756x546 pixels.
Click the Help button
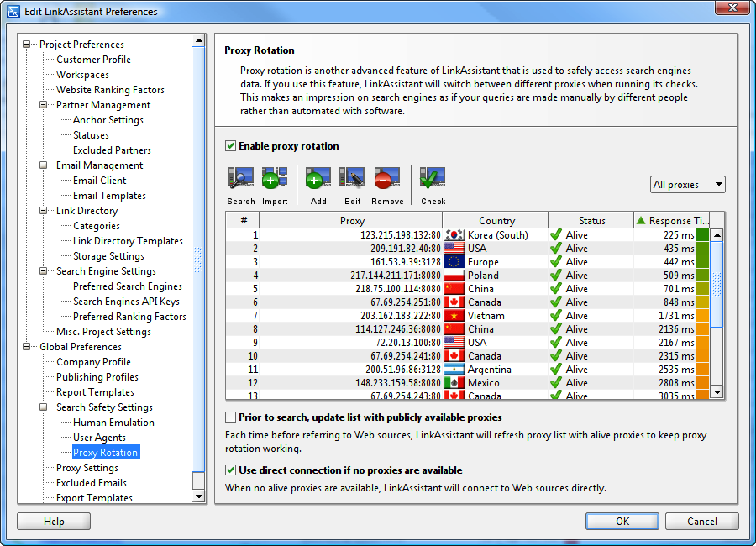click(x=54, y=522)
